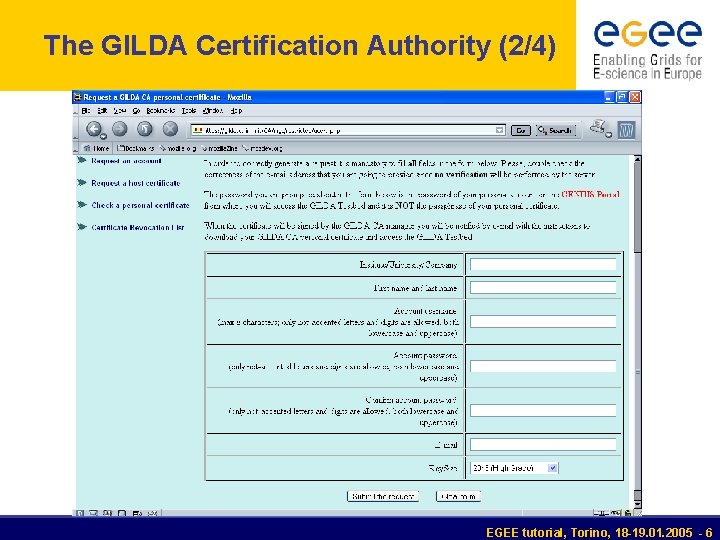Click the Submit this request button

click(383, 496)
